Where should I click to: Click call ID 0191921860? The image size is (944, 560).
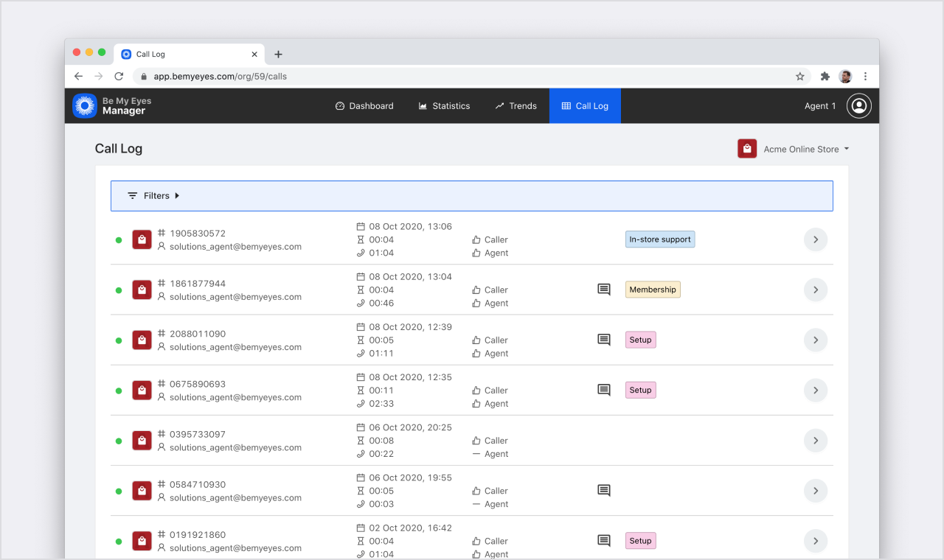[x=198, y=535]
